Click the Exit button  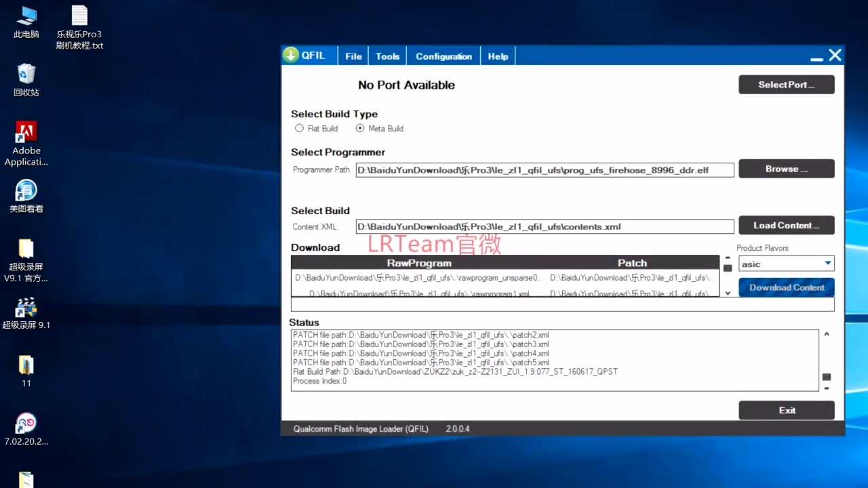[787, 410]
